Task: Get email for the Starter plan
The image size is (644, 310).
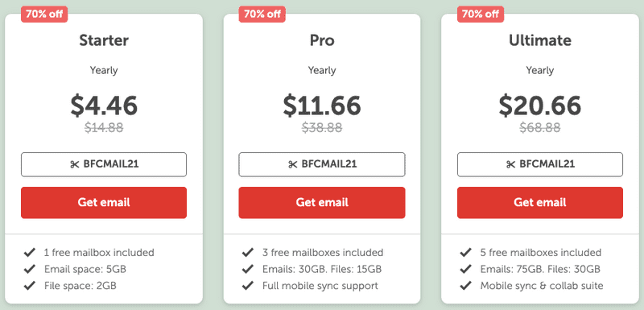Action: click(x=104, y=202)
